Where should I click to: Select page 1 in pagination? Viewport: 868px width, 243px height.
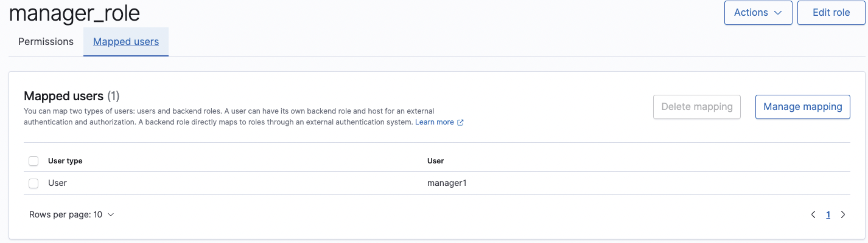pyautogui.click(x=828, y=214)
